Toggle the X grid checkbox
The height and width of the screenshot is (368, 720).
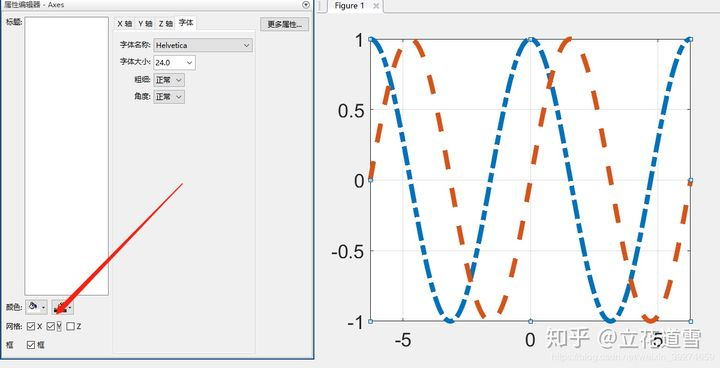click(x=31, y=327)
